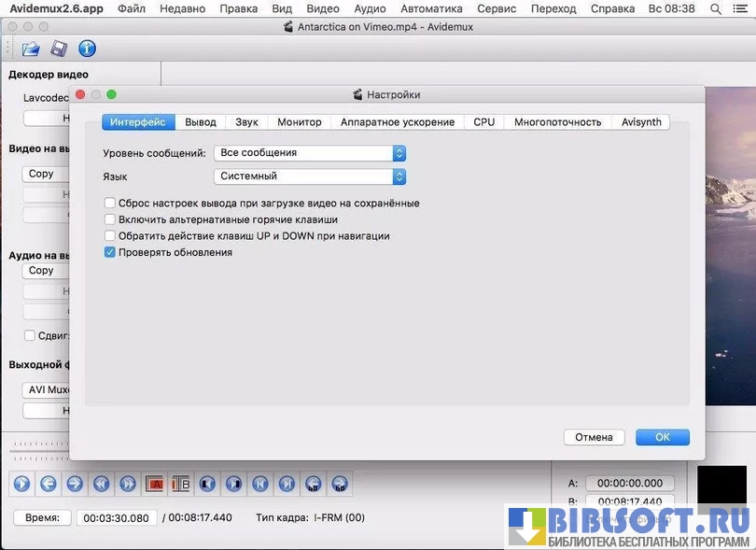Open video file via toolbar folder icon
Image resolution: width=756 pixels, height=550 pixels.
31,49
